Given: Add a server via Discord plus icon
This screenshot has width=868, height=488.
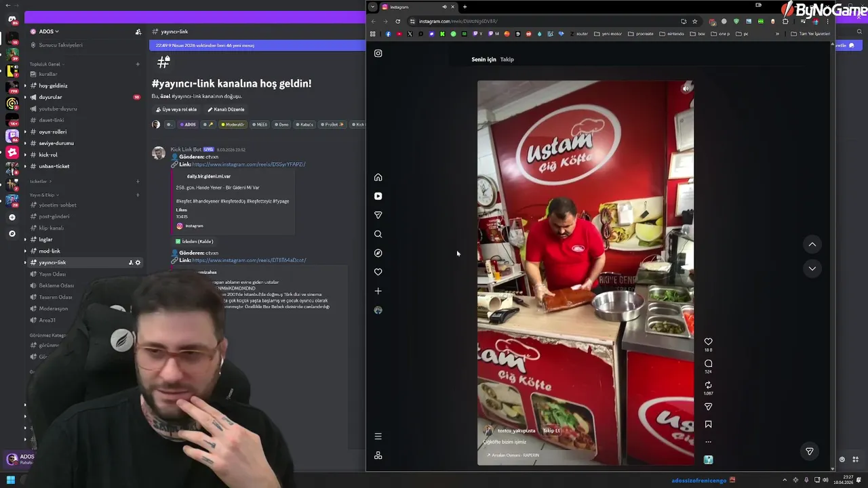Looking at the screenshot, I should tap(12, 218).
